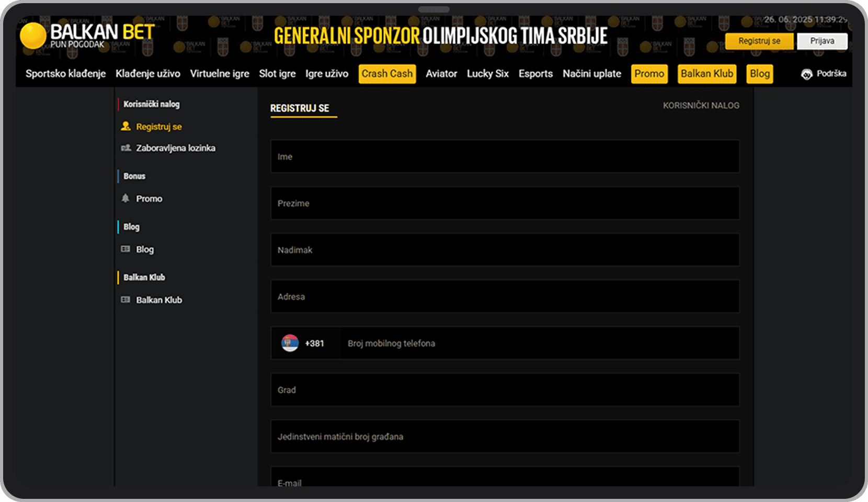Image resolution: width=868 pixels, height=502 pixels.
Task: Click the yellow Blog nav button
Action: coord(760,74)
